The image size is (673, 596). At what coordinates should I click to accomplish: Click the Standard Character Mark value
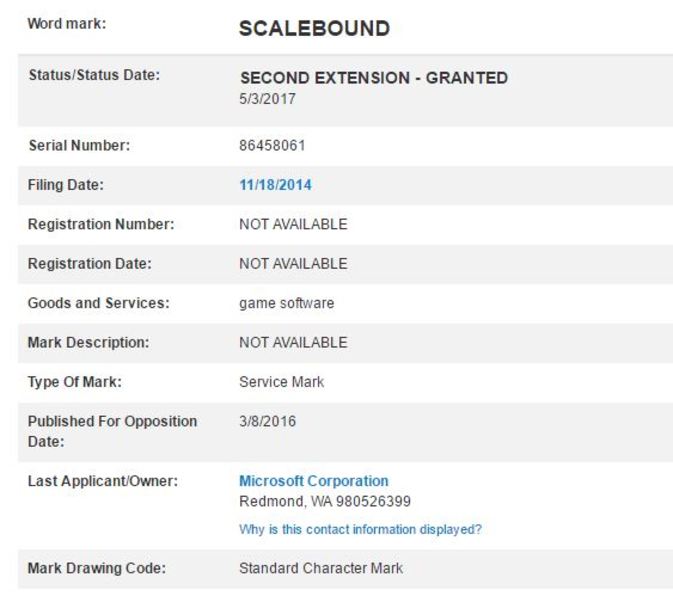point(321,569)
